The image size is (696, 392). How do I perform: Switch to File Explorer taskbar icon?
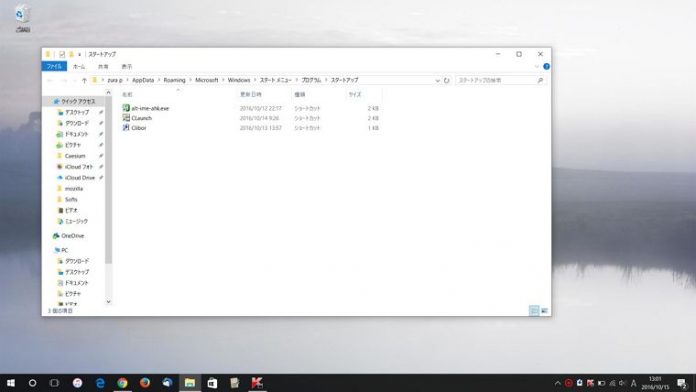(x=190, y=383)
